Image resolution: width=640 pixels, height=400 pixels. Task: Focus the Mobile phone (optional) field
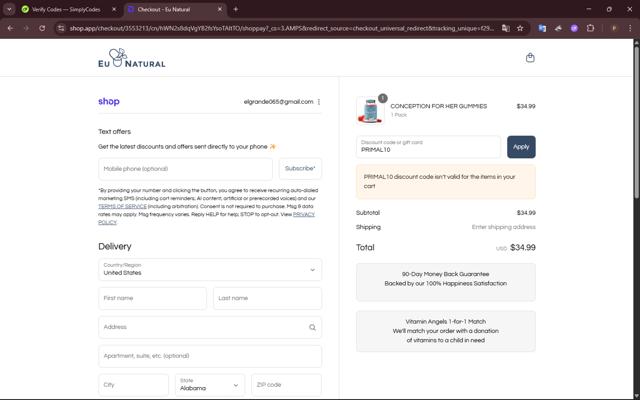(185, 169)
